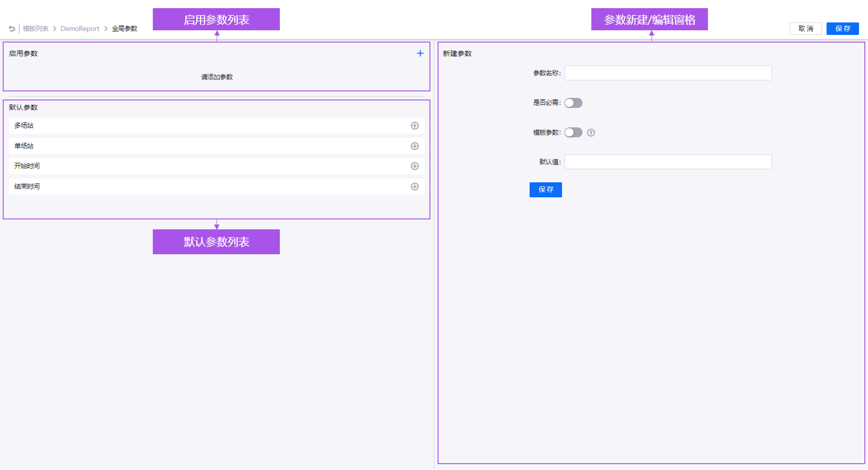Click the blue 保存 button at top right
This screenshot has height=470, width=868.
[x=842, y=28]
